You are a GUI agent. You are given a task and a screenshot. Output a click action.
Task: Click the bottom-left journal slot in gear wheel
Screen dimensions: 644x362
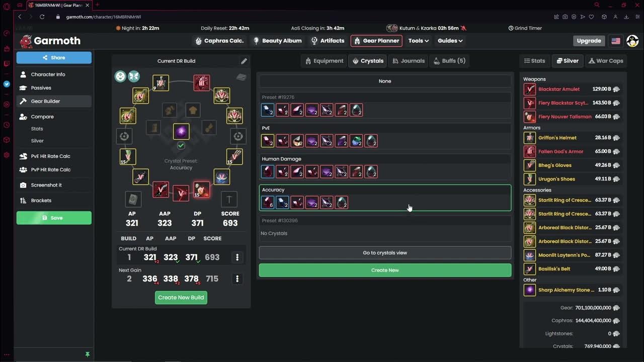pos(133,199)
